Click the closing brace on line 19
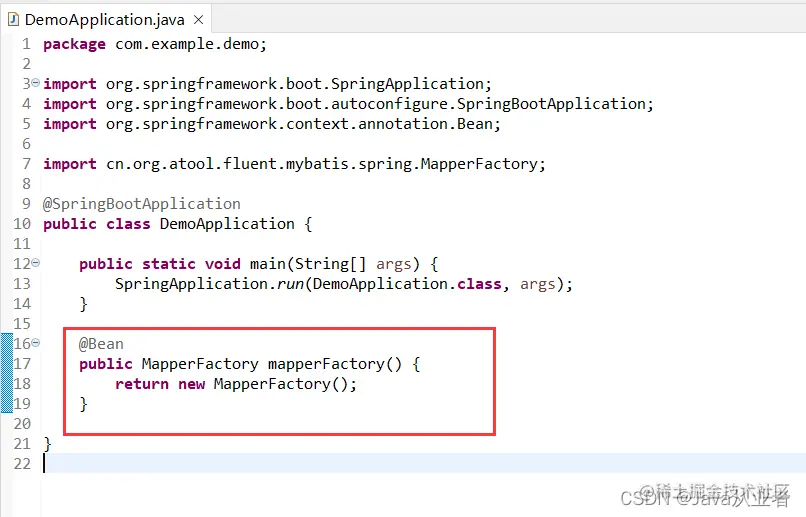 83,404
